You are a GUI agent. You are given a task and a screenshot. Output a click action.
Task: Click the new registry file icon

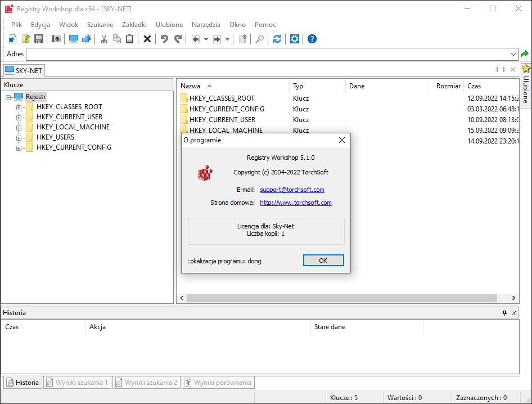tap(12, 39)
